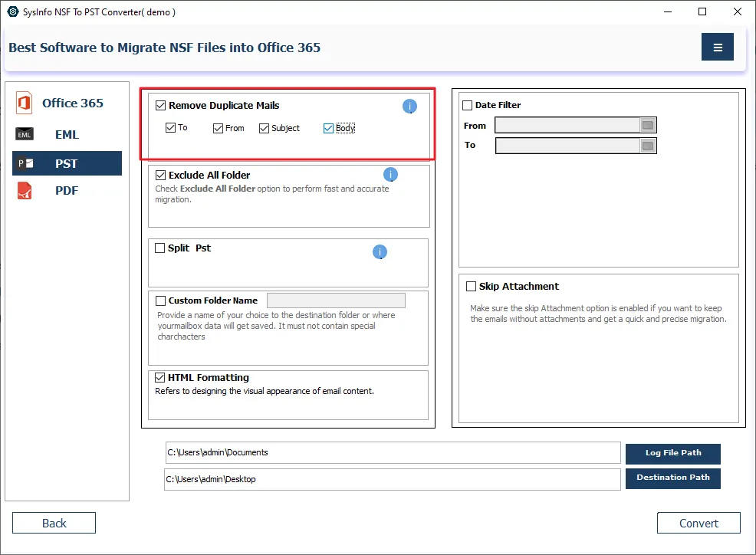The height and width of the screenshot is (555, 756).
Task: Uncheck Remove Duplicate Mails checkbox
Action: 160,106
